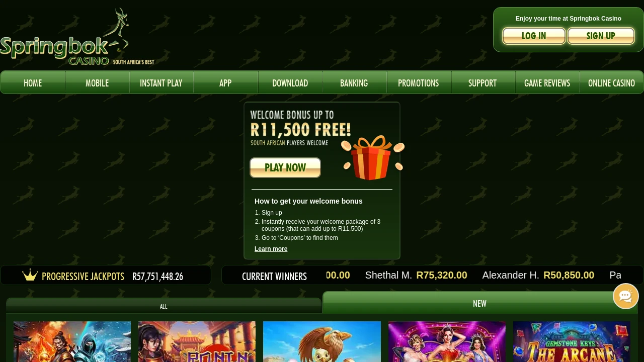The height and width of the screenshot is (362, 644).
Task: Click the progressive jackpots crown icon
Action: [30, 275]
